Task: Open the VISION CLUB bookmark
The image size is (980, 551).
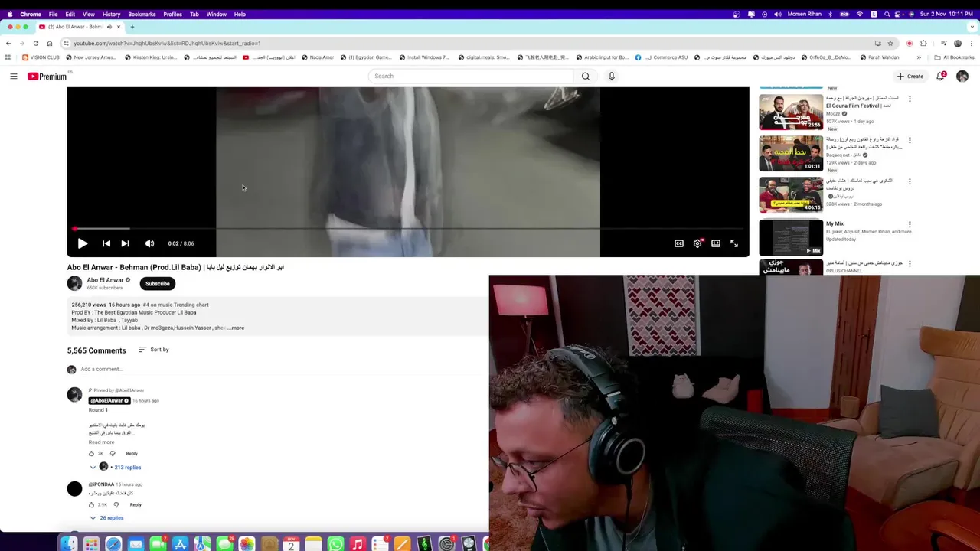Action: click(x=41, y=57)
